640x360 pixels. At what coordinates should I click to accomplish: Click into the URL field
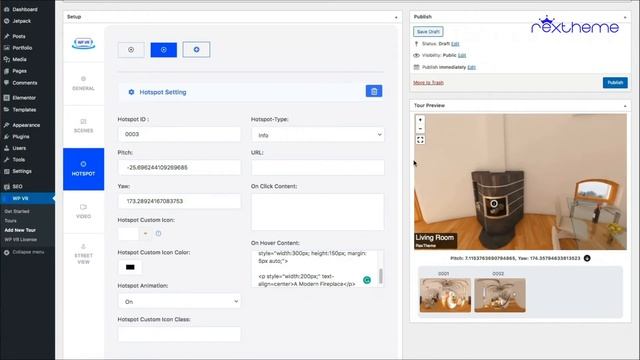pos(318,167)
